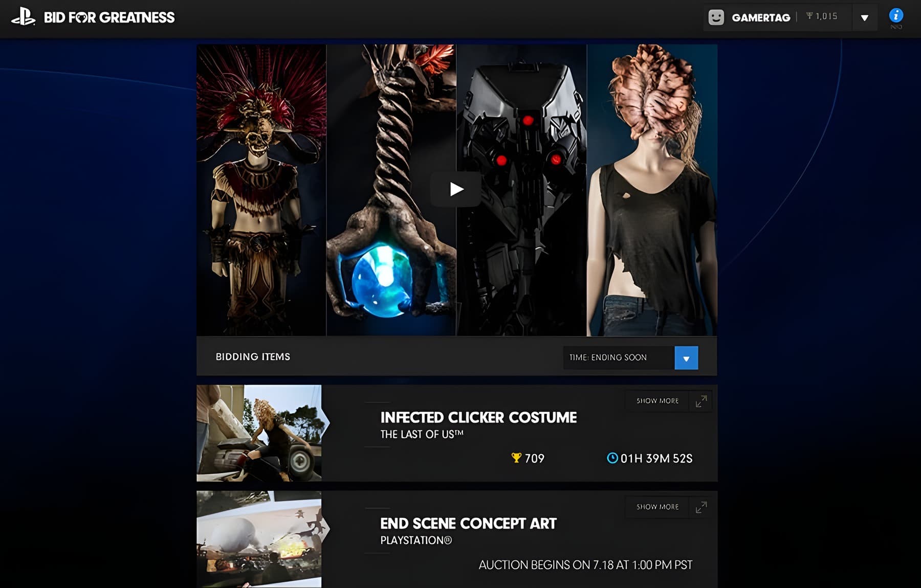Click Show More for Infected Clicker Costume

coord(657,401)
